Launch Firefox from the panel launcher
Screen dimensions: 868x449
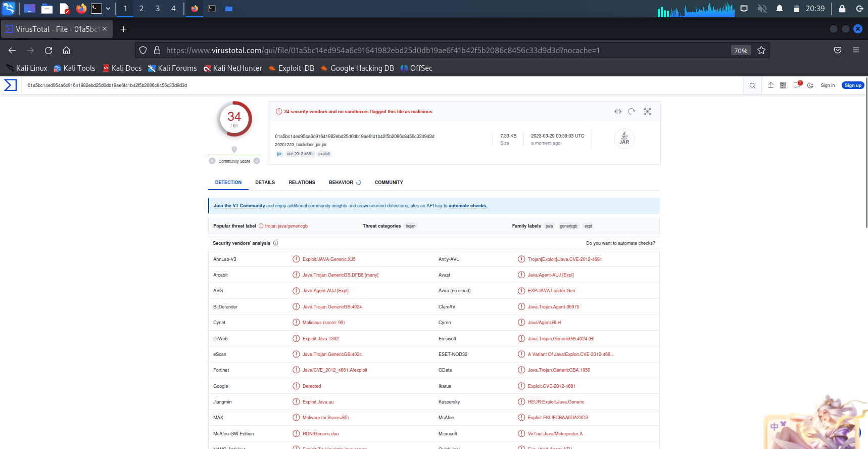81,9
